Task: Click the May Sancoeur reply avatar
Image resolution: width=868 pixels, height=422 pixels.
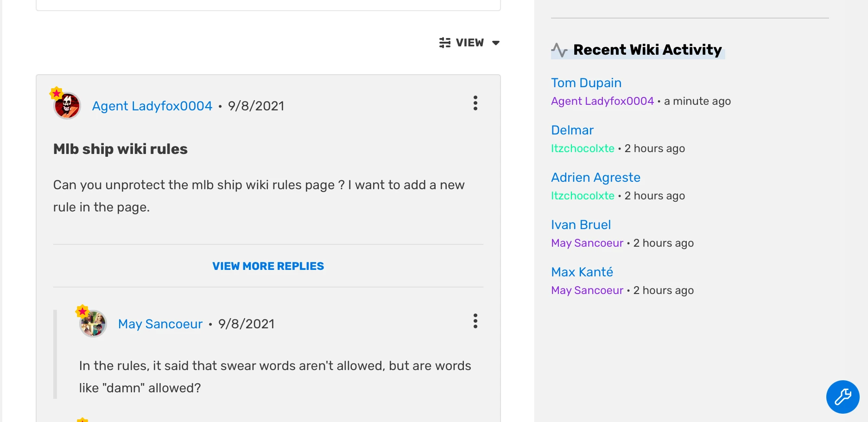Action: point(93,324)
